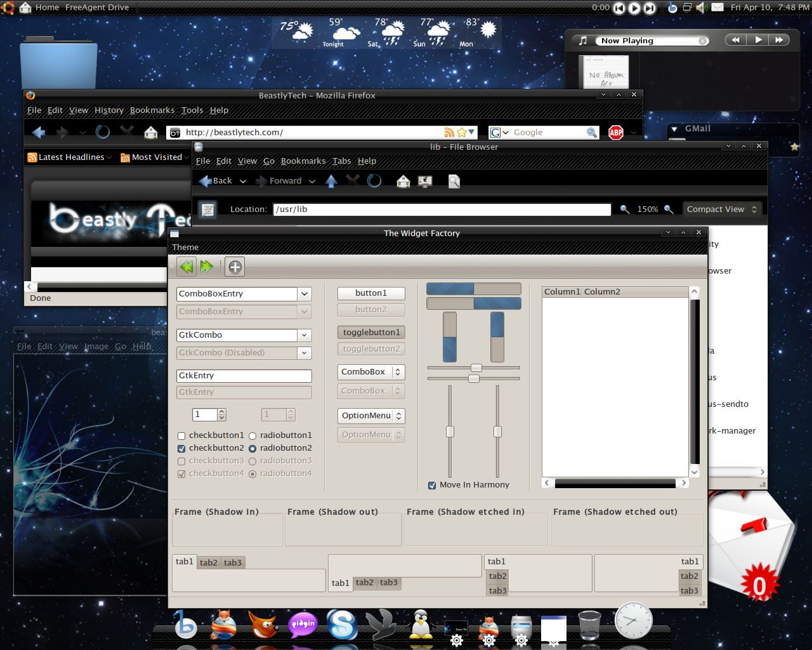812x650 pixels.
Task: Open the Tools menu in Firefox
Action: (192, 110)
